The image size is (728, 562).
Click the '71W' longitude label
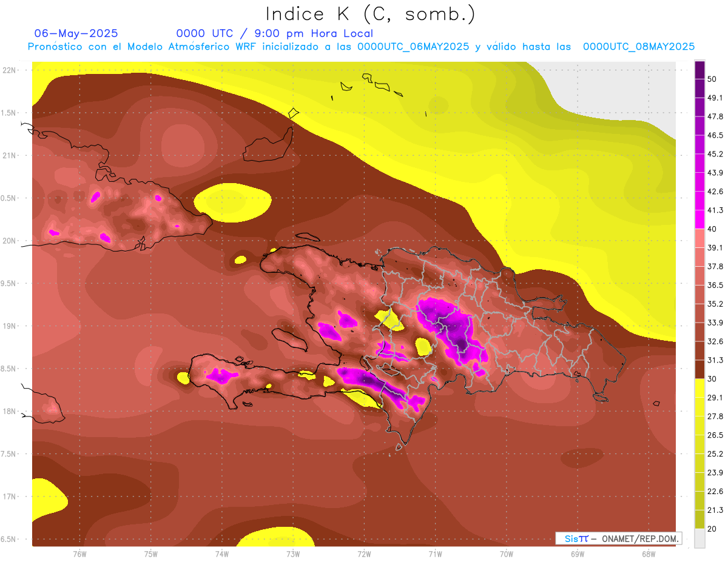(435, 554)
